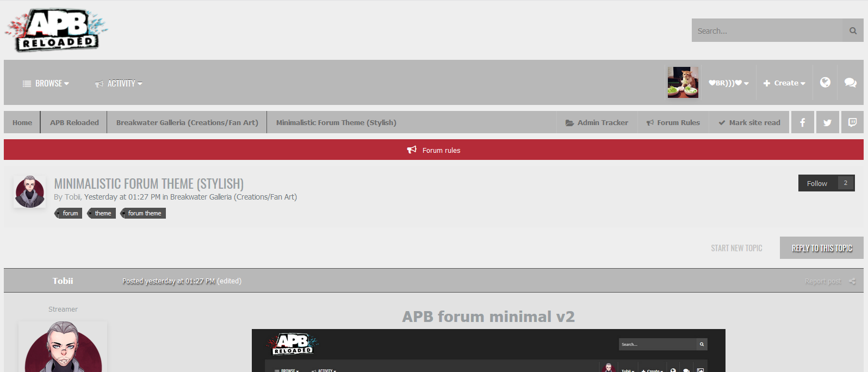Click the "forum theme" tag
The image size is (868, 372).
coord(144,213)
